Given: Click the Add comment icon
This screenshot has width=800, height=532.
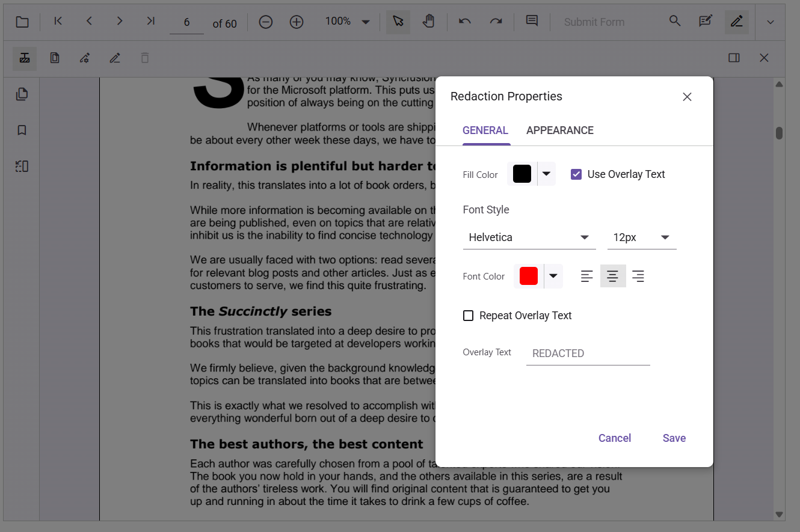Looking at the screenshot, I should (532, 21).
